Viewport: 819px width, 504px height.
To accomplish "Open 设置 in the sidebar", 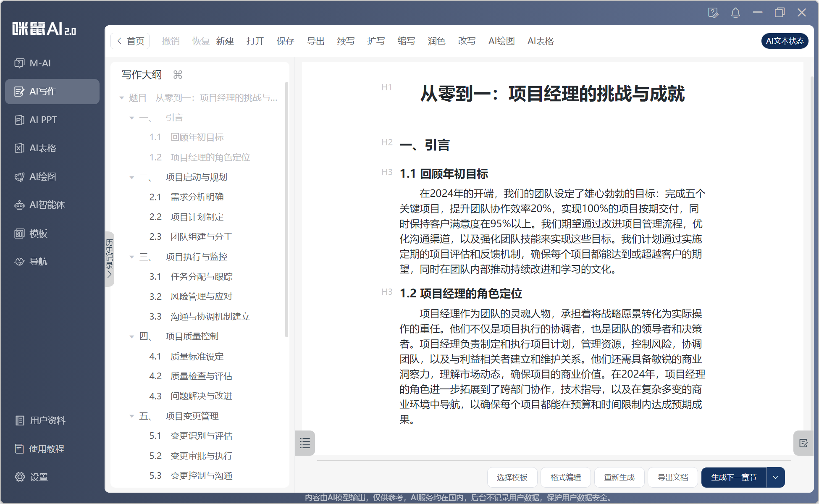I will 39,477.
